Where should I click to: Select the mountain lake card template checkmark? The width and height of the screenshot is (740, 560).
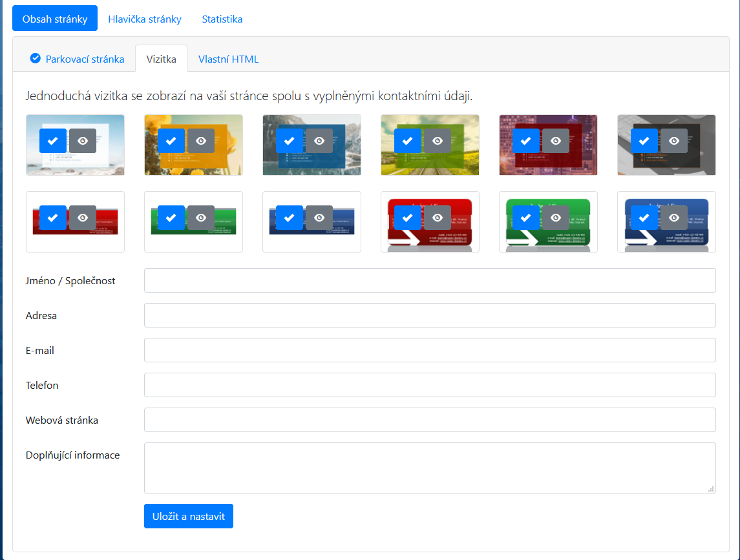290,141
